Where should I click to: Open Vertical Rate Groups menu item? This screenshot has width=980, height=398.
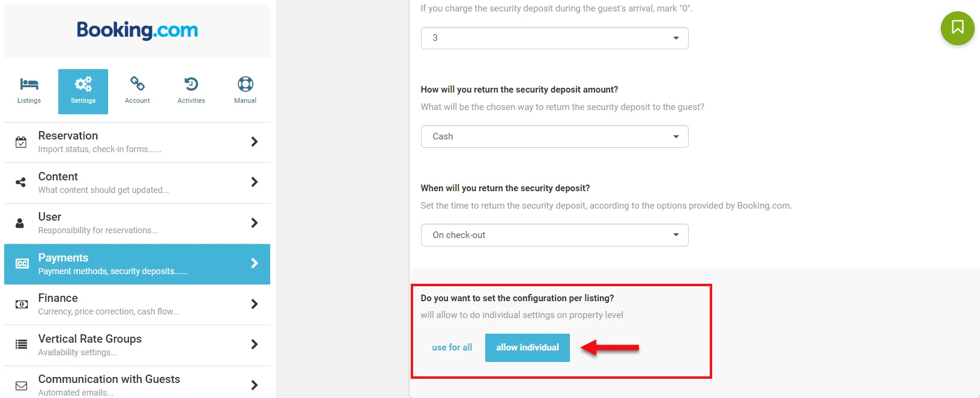click(x=137, y=345)
